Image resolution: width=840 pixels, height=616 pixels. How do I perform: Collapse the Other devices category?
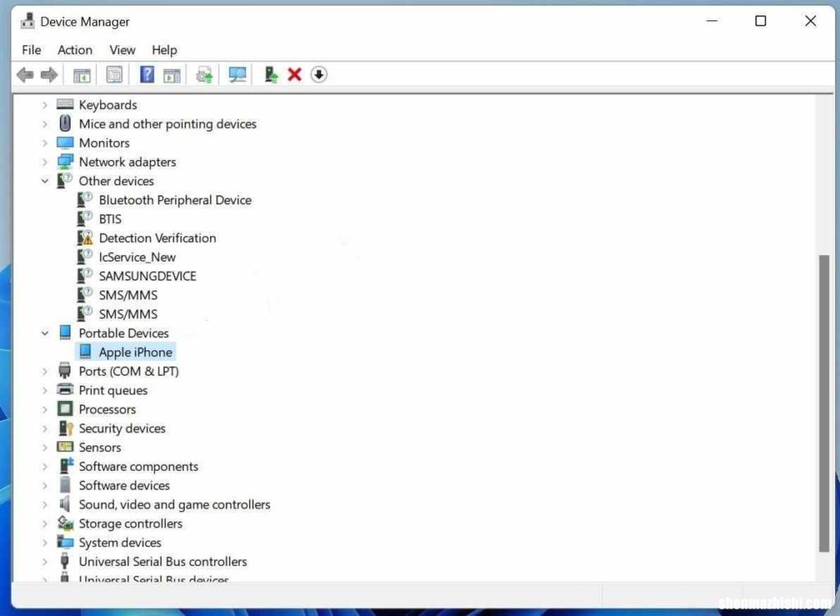(45, 181)
